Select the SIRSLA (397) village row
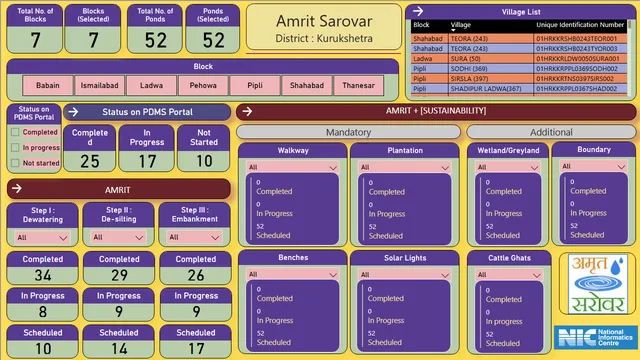 click(x=519, y=79)
